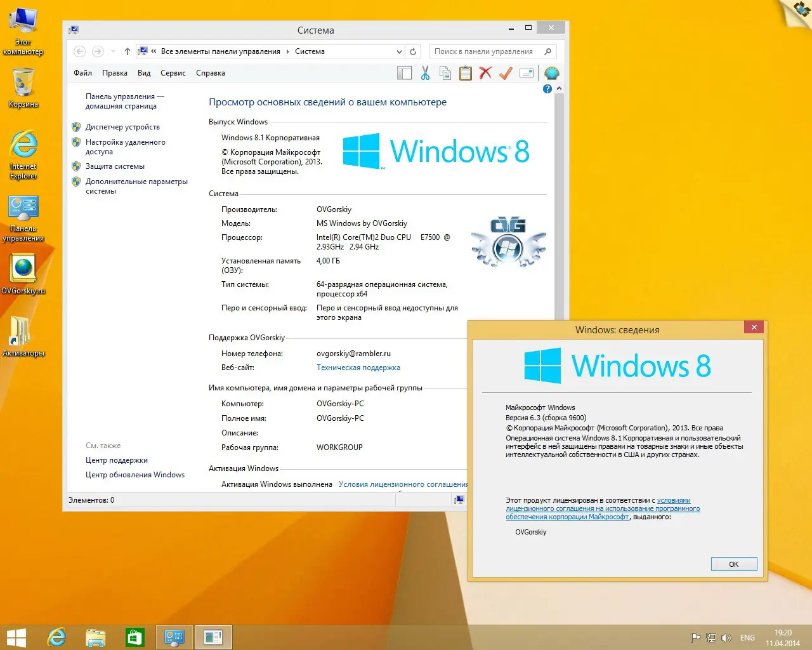Open the Вид menu
Screen dimensions: 812x650
144,73
